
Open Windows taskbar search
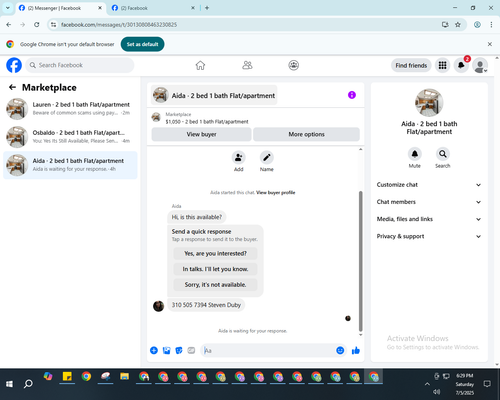(28, 384)
